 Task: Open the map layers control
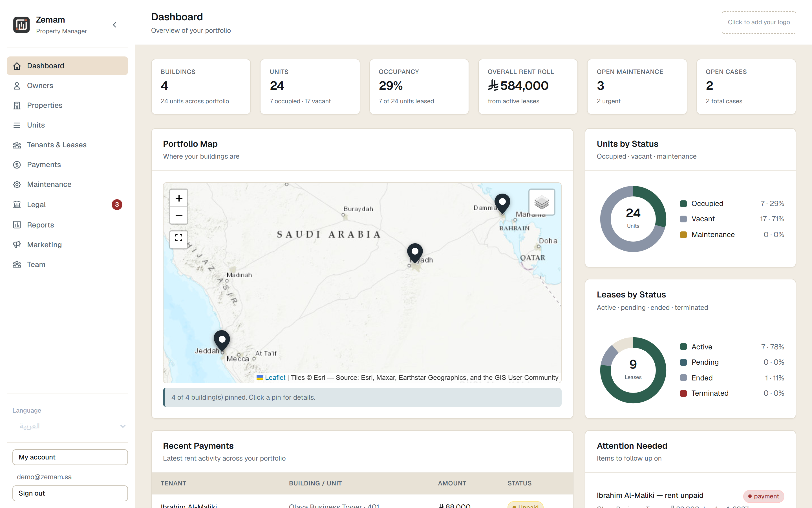click(542, 202)
